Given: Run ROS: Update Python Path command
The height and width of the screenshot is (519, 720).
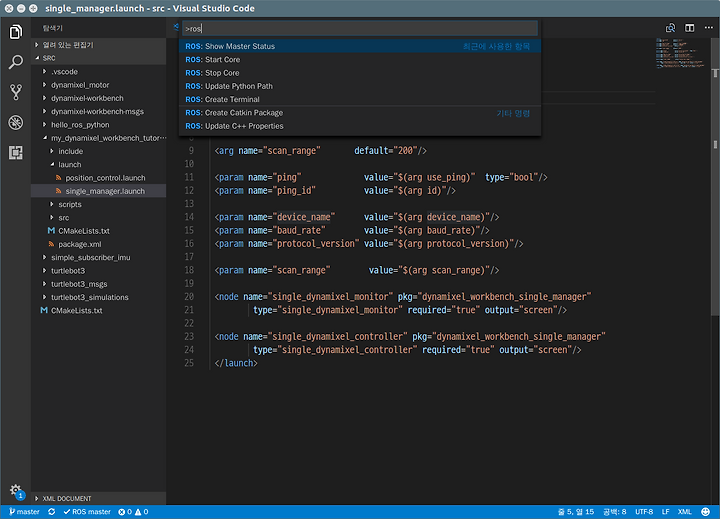Looking at the screenshot, I should pyautogui.click(x=360, y=86).
